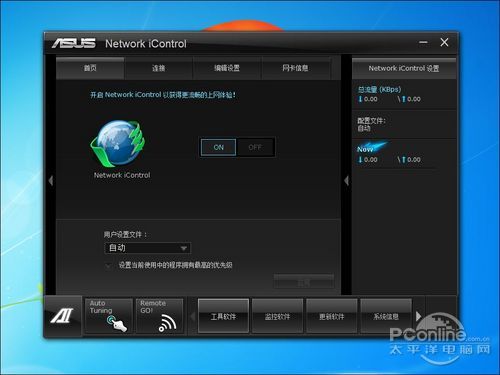Image resolution: width=500 pixels, height=375 pixels.
Task: Open the 工具软件 menu
Action: coord(223,316)
